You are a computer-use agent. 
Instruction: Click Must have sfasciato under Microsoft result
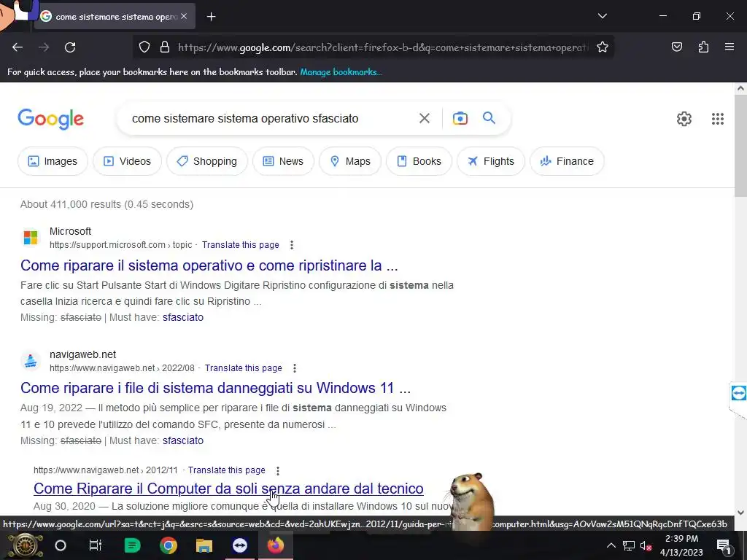click(183, 317)
